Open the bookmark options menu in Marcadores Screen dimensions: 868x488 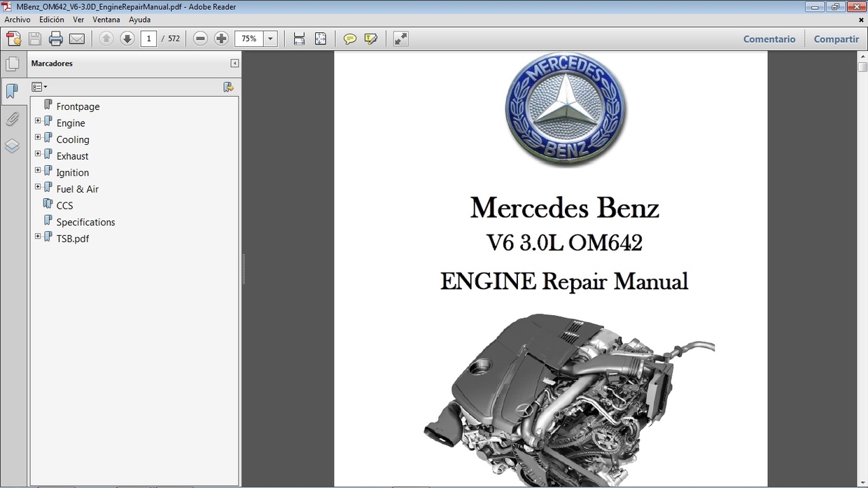pos(39,86)
